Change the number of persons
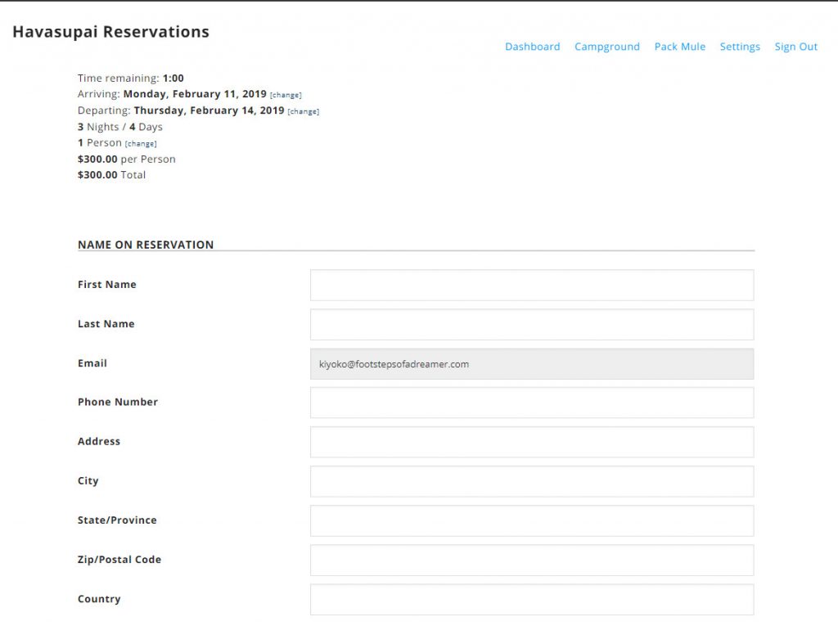The image size is (838, 644). point(141,144)
